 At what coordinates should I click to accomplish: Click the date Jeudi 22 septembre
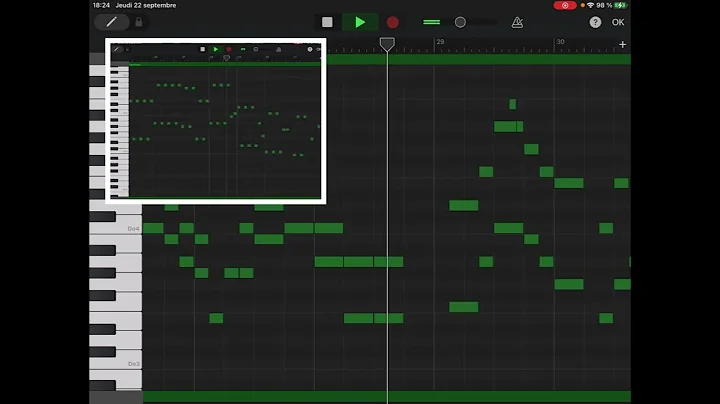point(146,5)
